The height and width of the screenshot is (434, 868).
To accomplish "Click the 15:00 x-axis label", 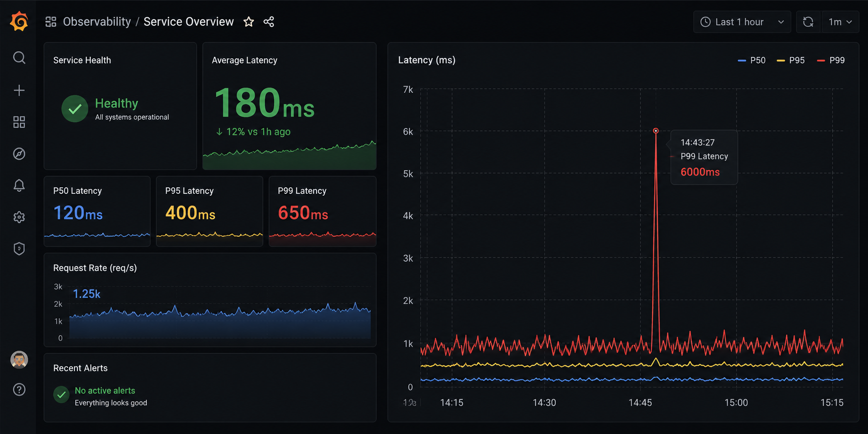I will coord(736,403).
